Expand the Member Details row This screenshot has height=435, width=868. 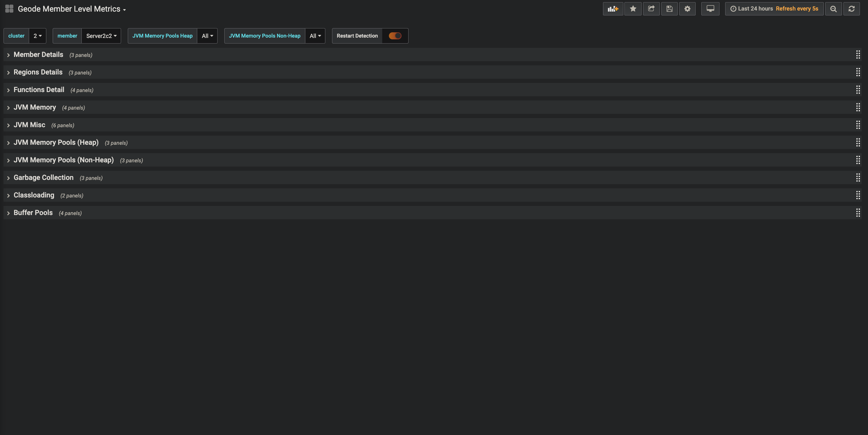click(x=38, y=55)
